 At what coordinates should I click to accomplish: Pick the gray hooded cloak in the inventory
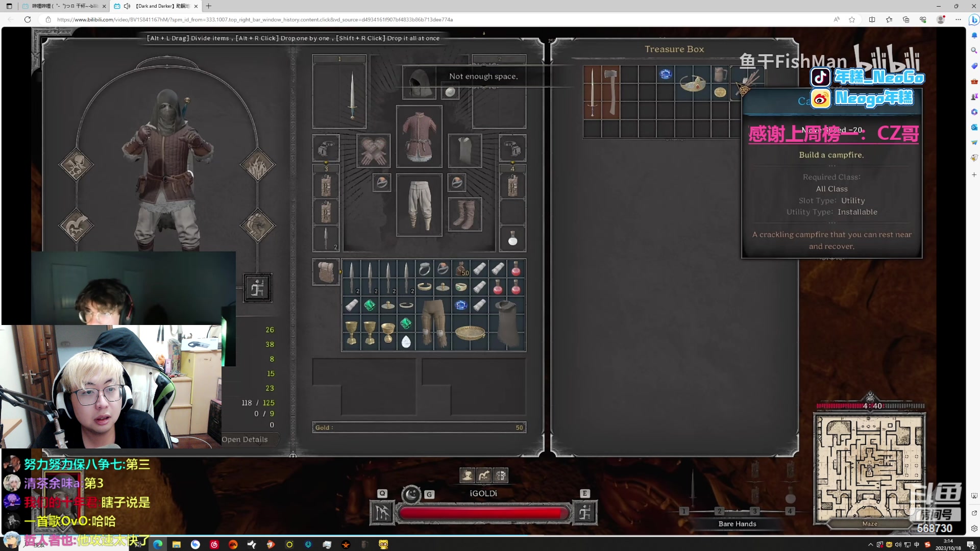point(507,323)
